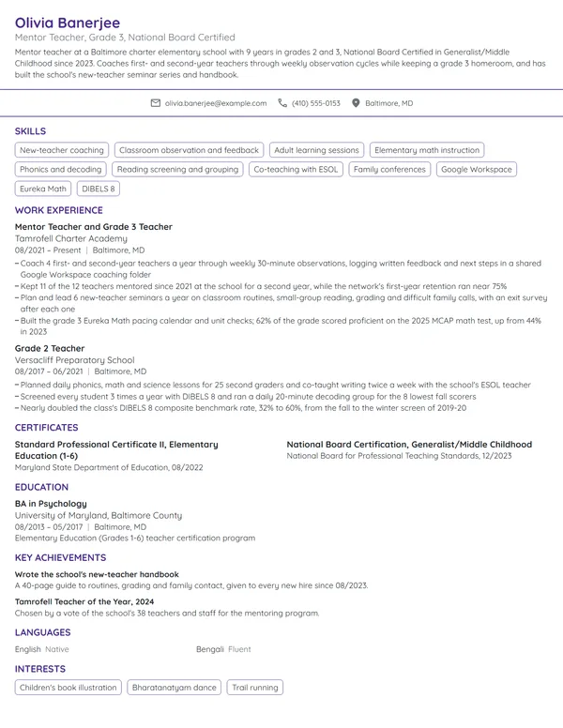Image resolution: width=563 pixels, height=728 pixels.
Task: Click the Co-teaching with ESOL tag
Action: tap(296, 170)
